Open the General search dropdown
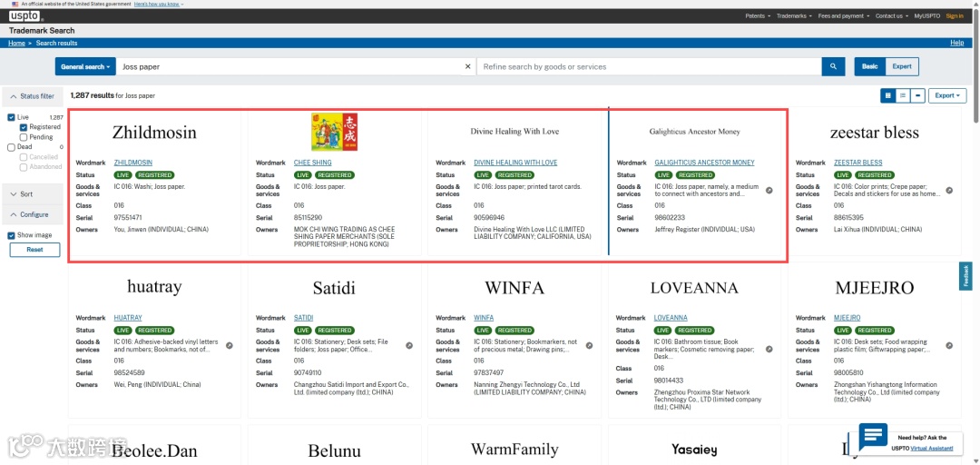This screenshot has width=980, height=465. 85,66
